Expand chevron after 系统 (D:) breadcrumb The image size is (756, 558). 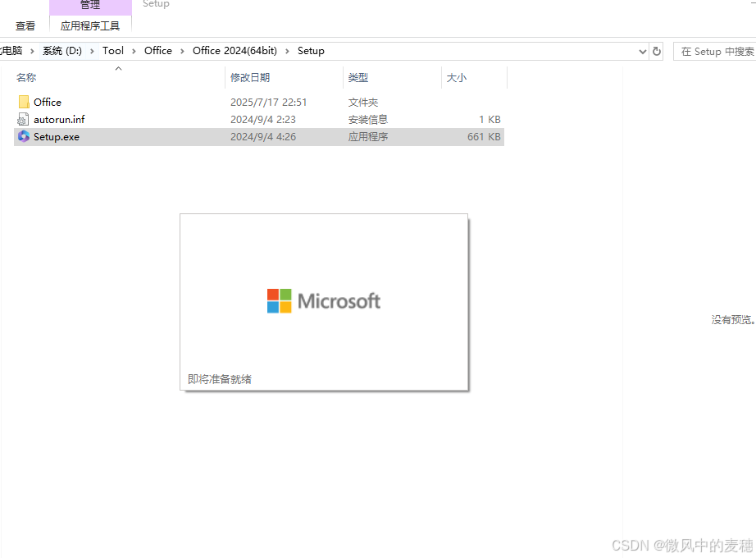(x=92, y=51)
